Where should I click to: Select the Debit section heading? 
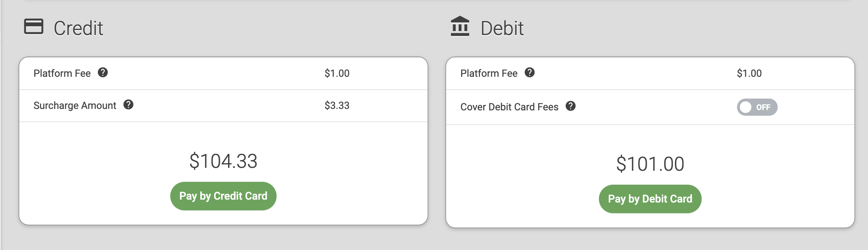tap(502, 28)
